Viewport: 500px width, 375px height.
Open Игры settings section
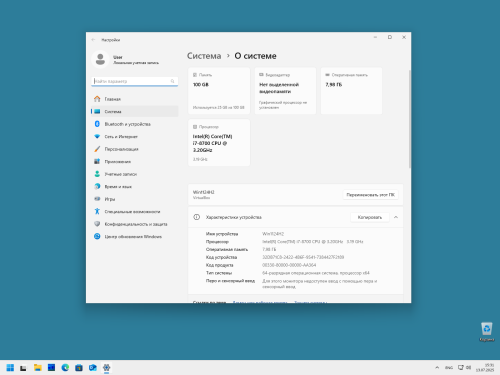click(x=134, y=199)
